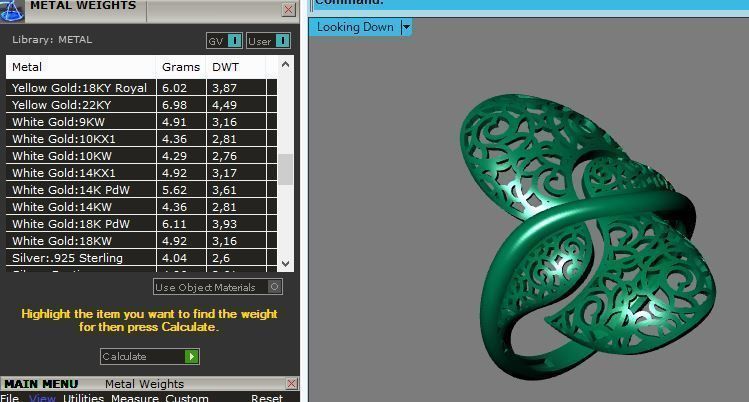Image resolution: width=749 pixels, height=402 pixels.
Task: Click grams value 6.98
Action: pos(174,105)
